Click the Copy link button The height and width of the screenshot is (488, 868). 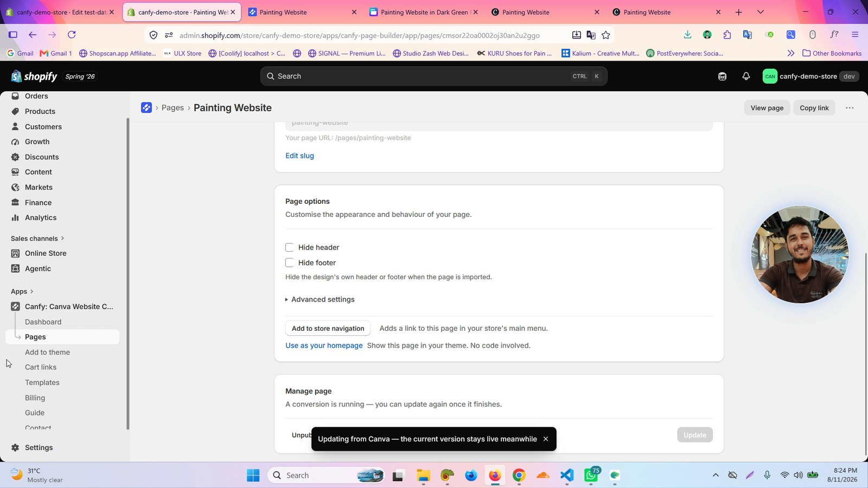pyautogui.click(x=814, y=108)
